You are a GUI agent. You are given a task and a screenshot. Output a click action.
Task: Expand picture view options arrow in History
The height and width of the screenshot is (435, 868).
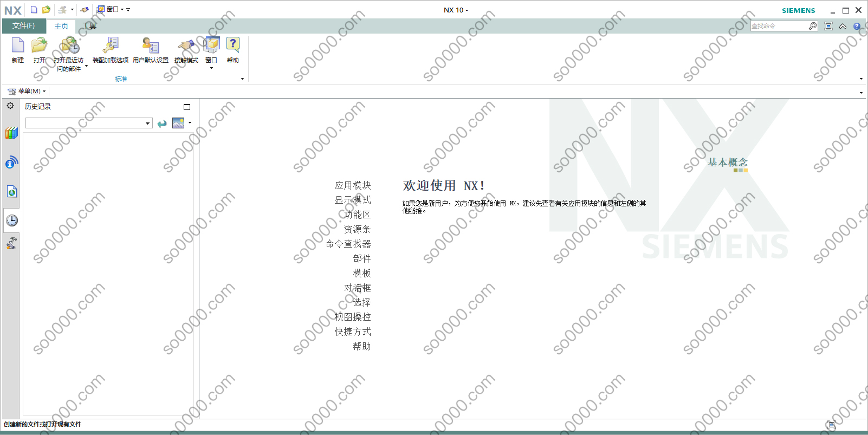[x=190, y=123]
